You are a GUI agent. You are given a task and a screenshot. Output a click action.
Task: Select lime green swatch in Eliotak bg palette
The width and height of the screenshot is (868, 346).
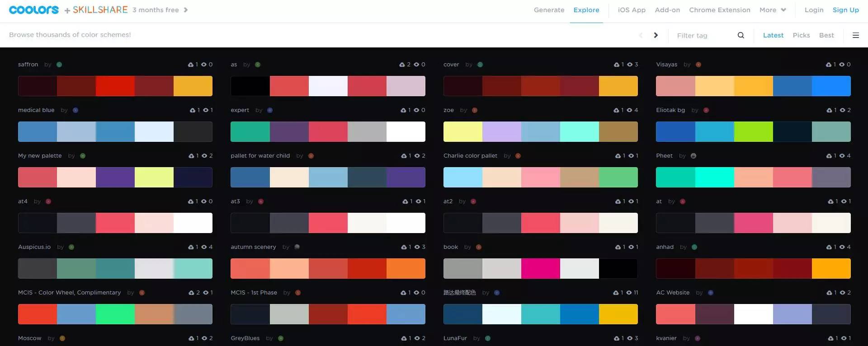(x=754, y=131)
